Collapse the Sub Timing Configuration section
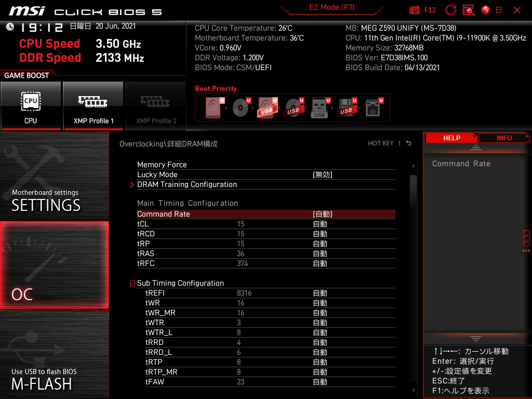 click(x=132, y=283)
